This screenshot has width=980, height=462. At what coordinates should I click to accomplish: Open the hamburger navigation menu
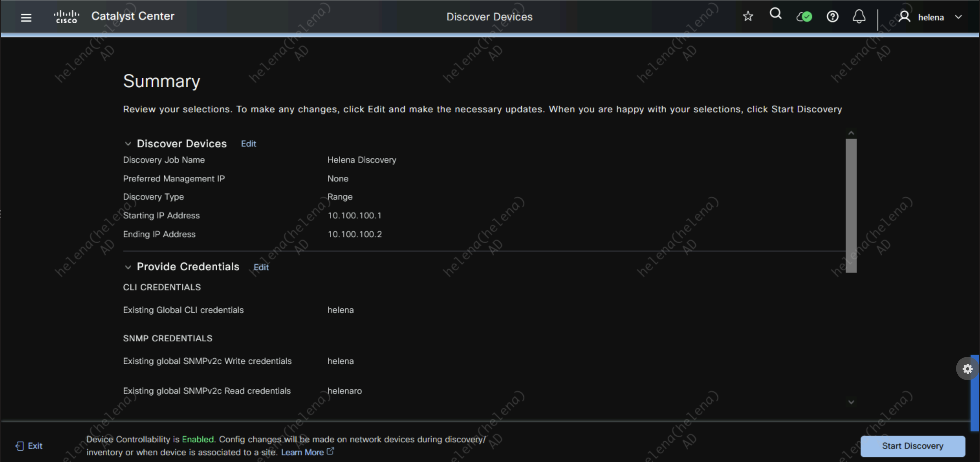tap(26, 17)
